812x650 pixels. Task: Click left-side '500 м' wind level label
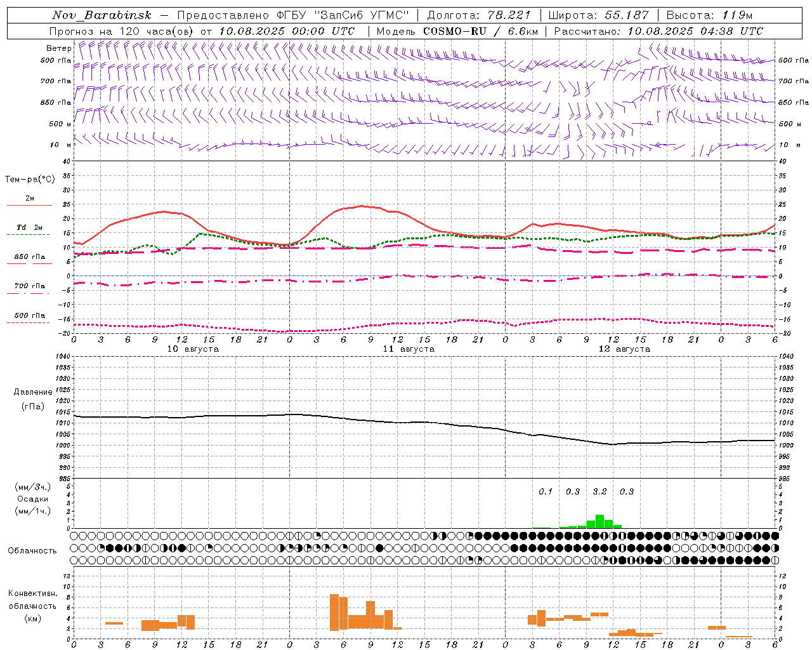tap(60, 124)
